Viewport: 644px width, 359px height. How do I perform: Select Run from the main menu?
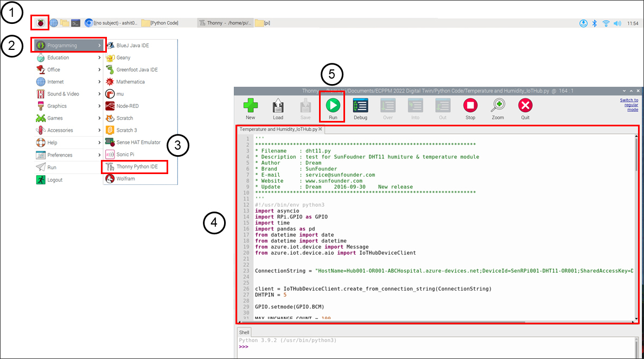[x=68, y=167]
